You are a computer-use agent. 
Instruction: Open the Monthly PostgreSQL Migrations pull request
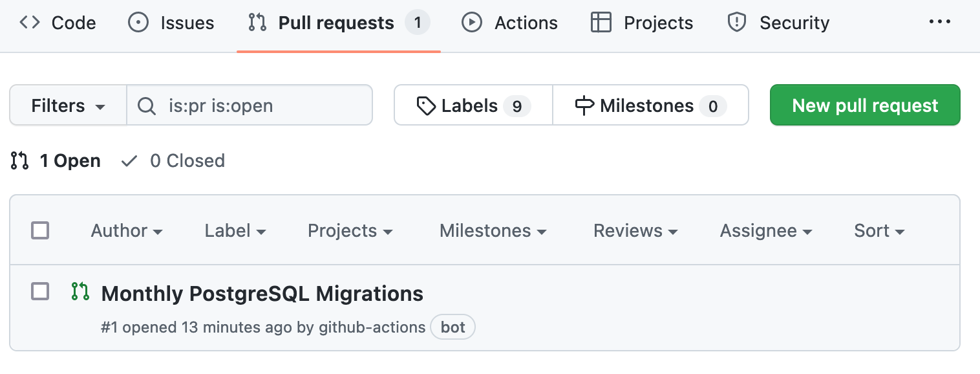[x=262, y=294]
